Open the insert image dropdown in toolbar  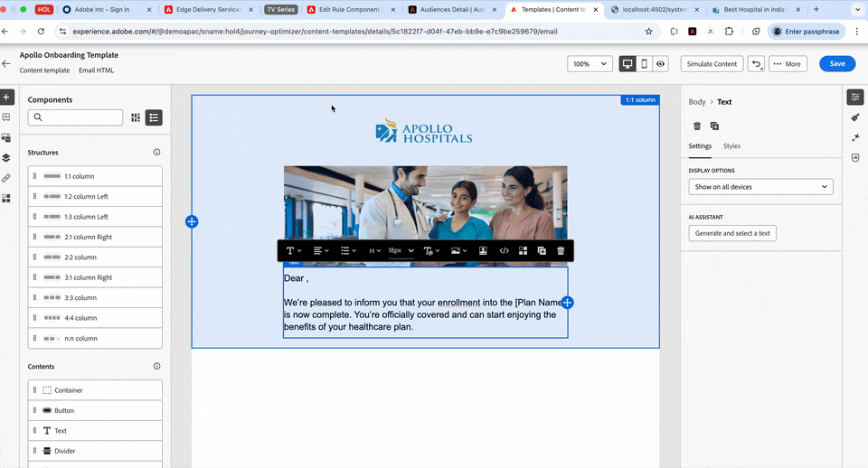click(459, 250)
